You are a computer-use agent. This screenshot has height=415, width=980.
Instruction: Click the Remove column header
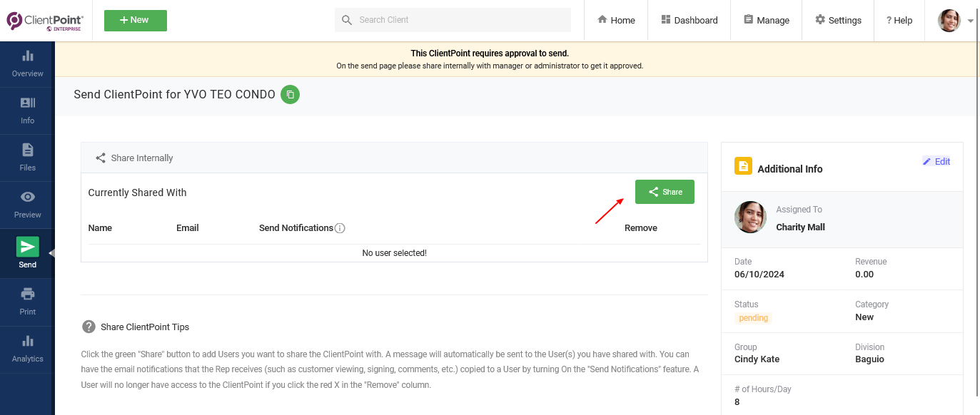click(641, 228)
